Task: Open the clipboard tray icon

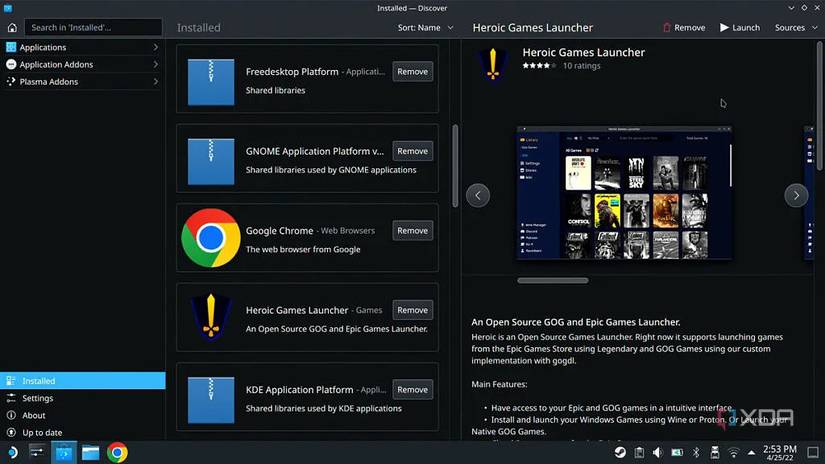Action: (x=639, y=452)
